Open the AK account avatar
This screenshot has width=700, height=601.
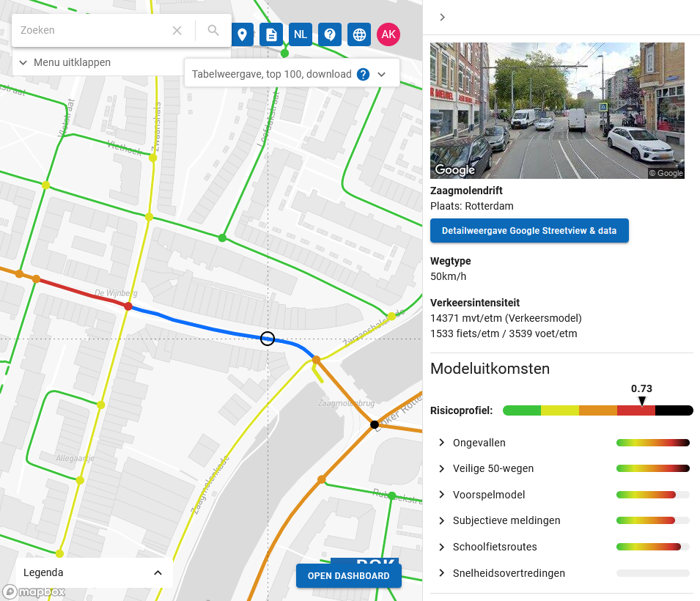388,34
